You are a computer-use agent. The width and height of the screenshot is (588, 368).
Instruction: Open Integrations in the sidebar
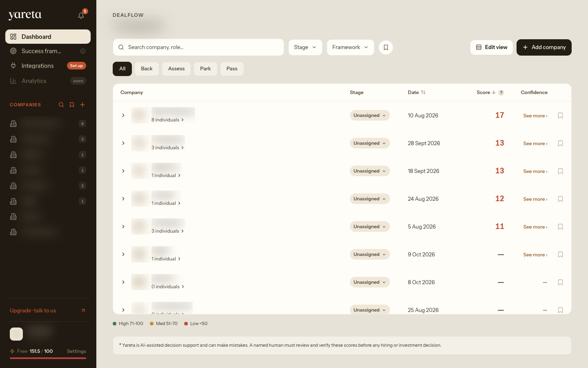pos(48,66)
